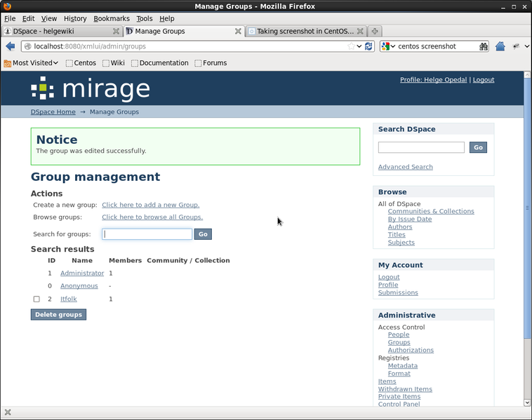Expand the search engine selector dropdown
This screenshot has width=532, height=420.
(x=389, y=46)
